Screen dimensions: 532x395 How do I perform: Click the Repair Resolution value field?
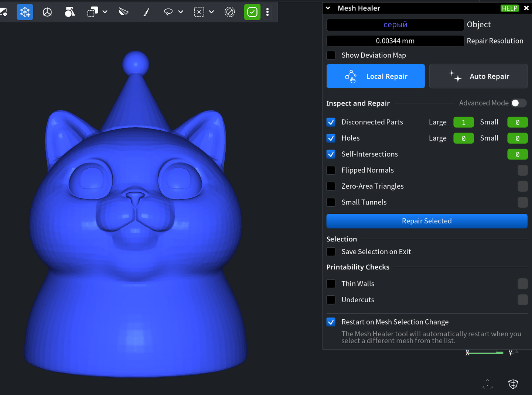pyautogui.click(x=395, y=41)
